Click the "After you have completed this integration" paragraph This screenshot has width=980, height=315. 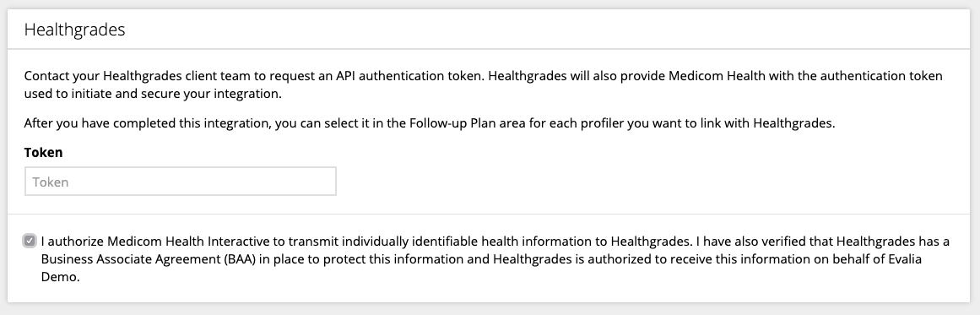pyautogui.click(x=430, y=123)
